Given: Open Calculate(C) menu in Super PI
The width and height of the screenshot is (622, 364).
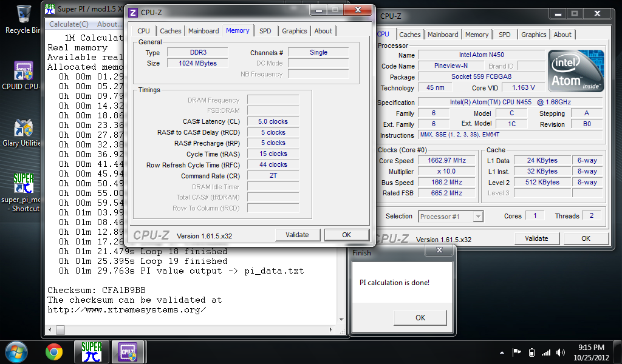Looking at the screenshot, I should [69, 24].
